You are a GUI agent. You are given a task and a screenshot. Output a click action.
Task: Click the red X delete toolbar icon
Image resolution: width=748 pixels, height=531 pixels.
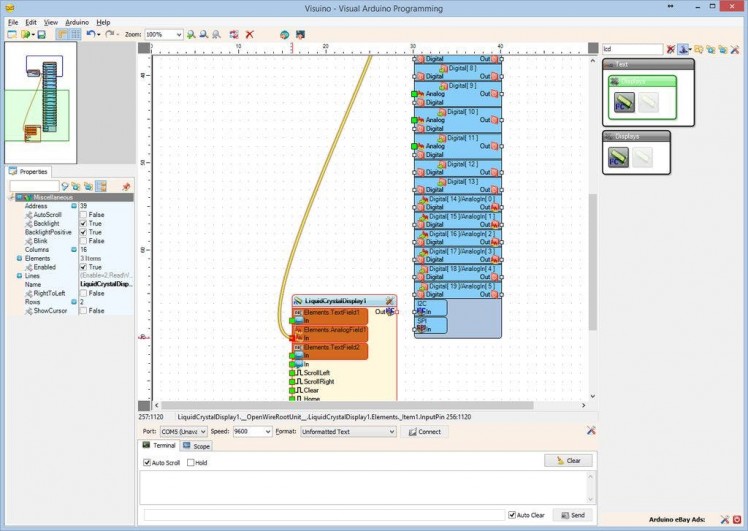249,34
